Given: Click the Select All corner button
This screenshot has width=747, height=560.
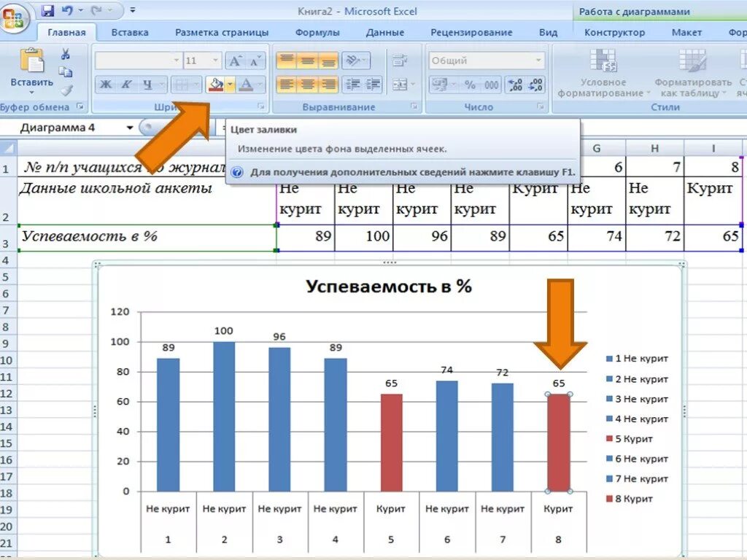Looking at the screenshot, I should click(x=8, y=148).
